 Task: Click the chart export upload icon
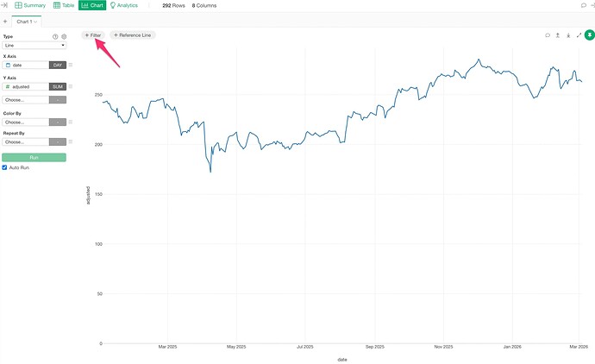[x=558, y=35]
